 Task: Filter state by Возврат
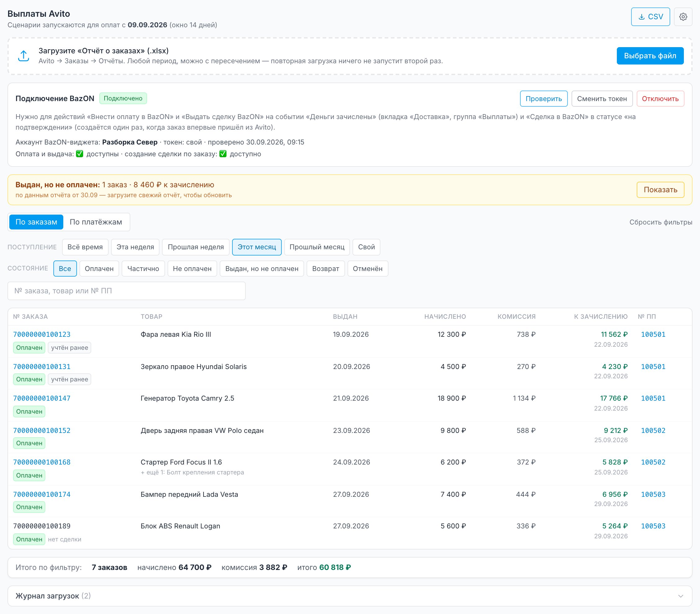pyautogui.click(x=325, y=269)
